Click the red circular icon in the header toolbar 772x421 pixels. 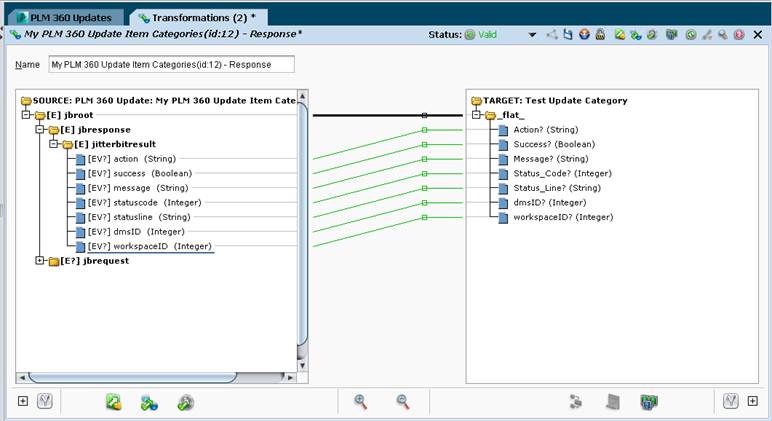[x=739, y=34]
